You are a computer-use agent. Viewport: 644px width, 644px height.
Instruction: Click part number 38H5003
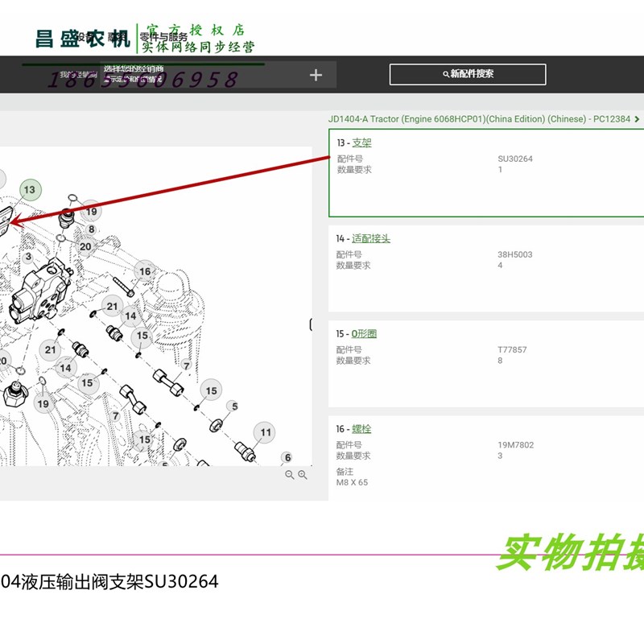(515, 254)
